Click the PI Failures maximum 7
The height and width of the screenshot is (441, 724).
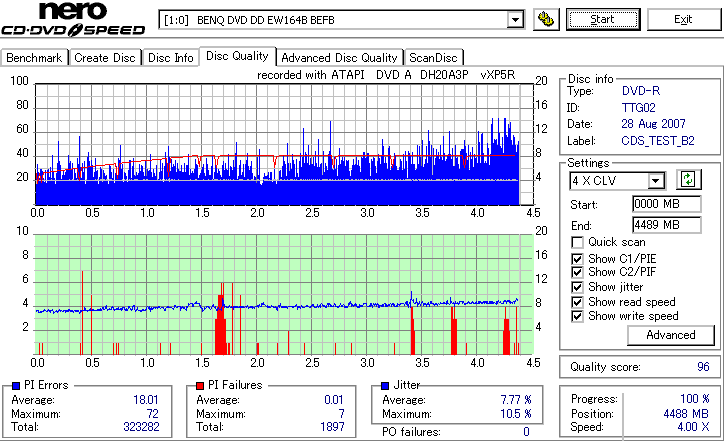(x=341, y=414)
